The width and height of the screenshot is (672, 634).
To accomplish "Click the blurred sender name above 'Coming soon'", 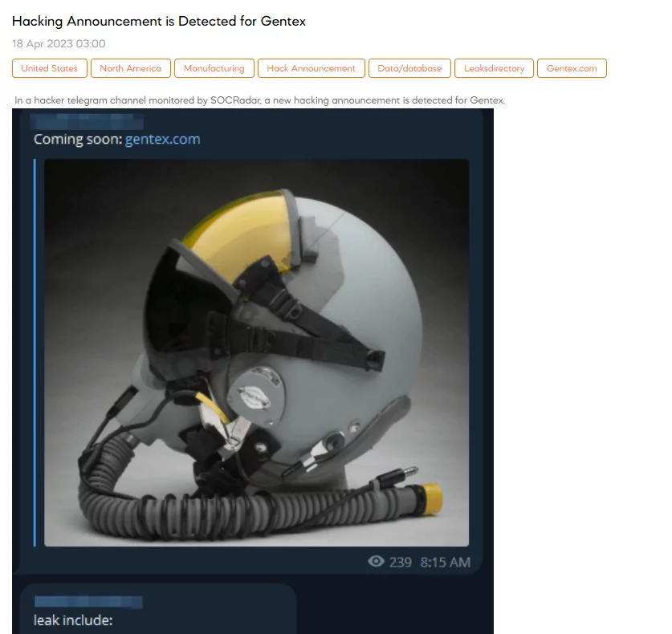I will click(x=87, y=121).
